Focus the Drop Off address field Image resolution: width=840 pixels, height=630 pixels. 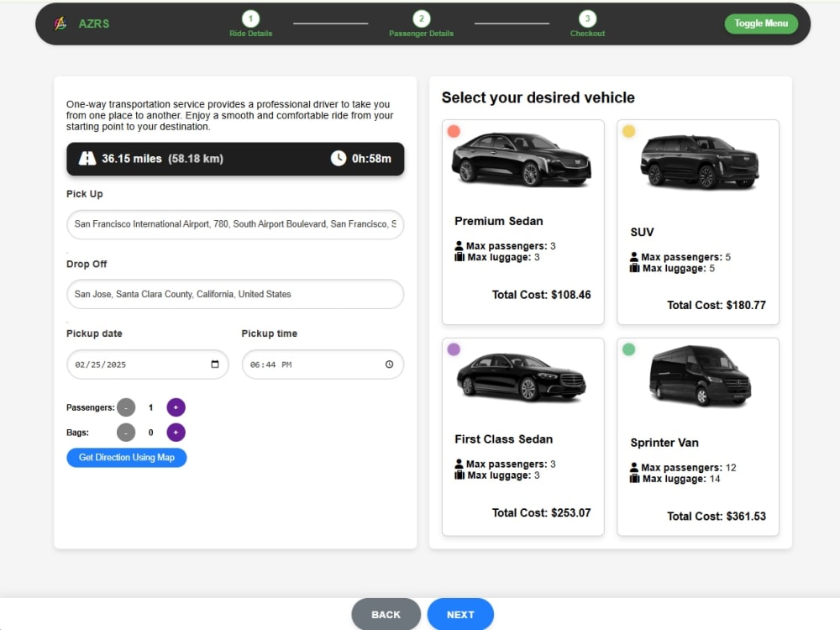click(235, 294)
